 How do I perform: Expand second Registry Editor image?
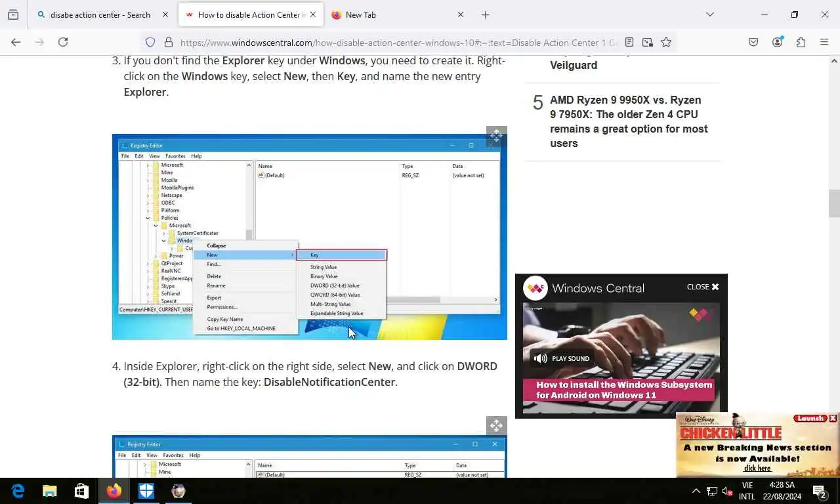coord(496,425)
